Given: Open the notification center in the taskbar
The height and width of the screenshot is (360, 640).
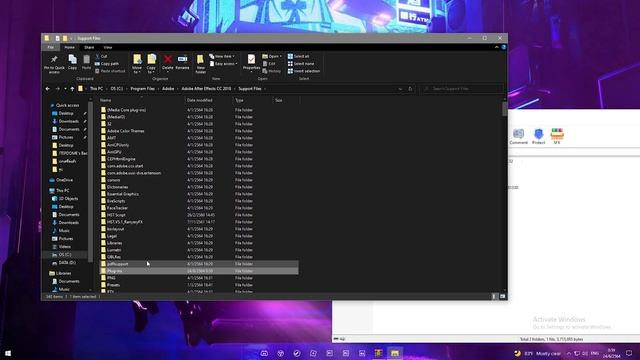Looking at the screenshot, I should [629, 353].
